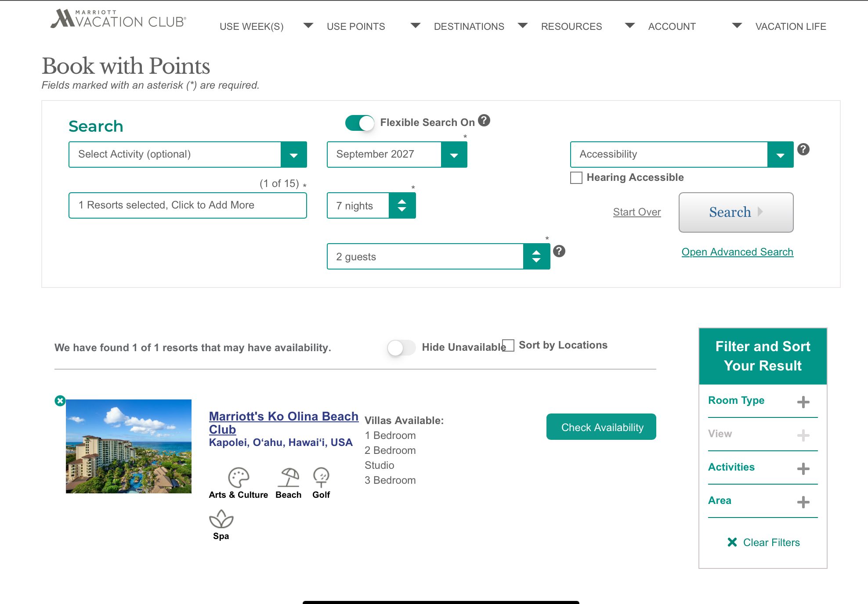Click the Start Over link

point(637,212)
